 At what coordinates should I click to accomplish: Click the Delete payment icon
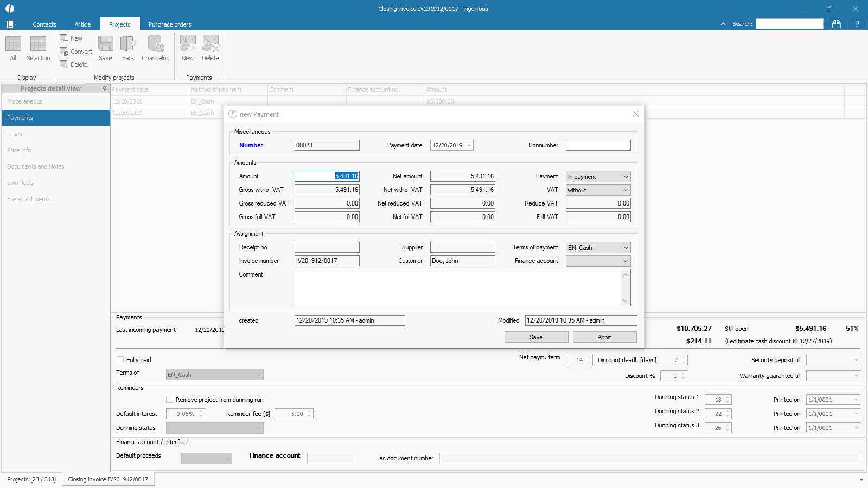pos(210,48)
